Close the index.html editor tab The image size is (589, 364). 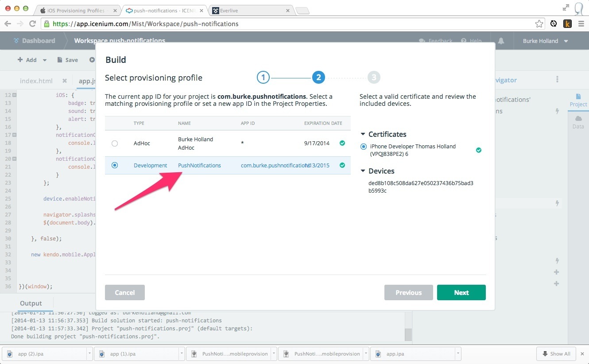(65, 81)
